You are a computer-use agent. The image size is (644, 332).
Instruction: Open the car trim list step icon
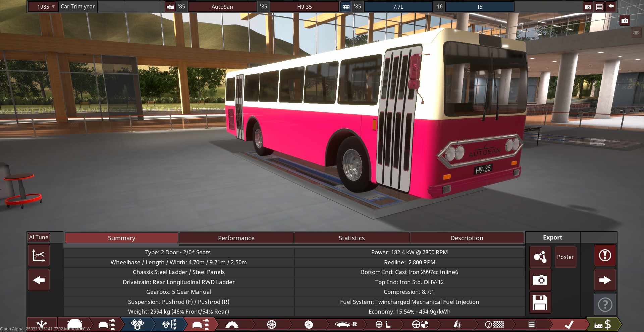click(x=106, y=324)
